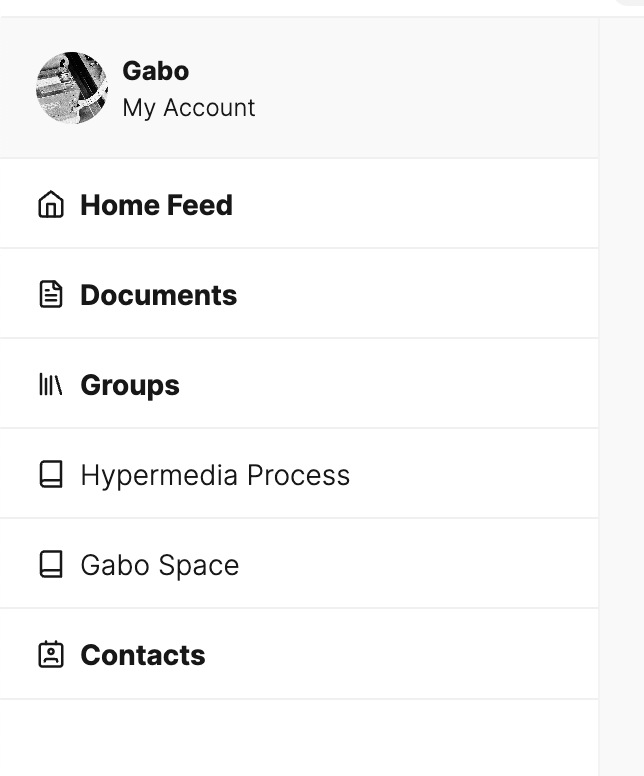Click the book icon beside Gabo Space
This screenshot has height=776, width=644.
(50, 565)
